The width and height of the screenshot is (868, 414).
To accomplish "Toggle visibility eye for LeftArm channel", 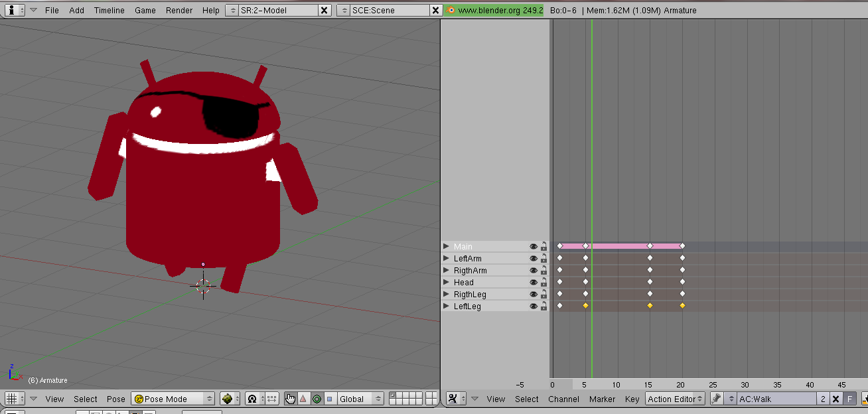I will (534, 258).
